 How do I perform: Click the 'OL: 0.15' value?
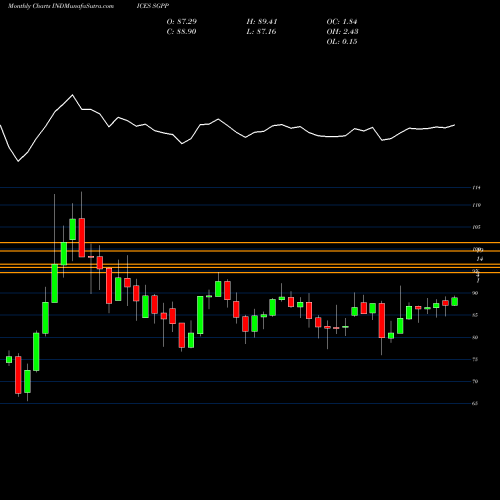(x=342, y=42)
